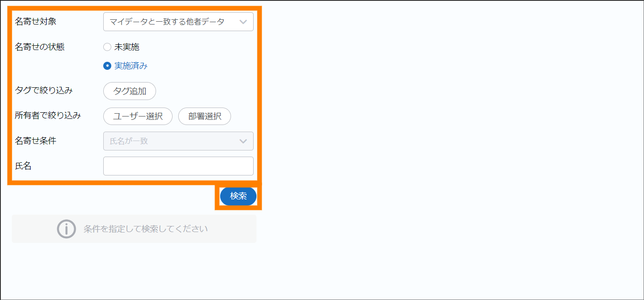
Task: Click the chevron beside マイデータと一致する他者データ
Action: tap(243, 22)
